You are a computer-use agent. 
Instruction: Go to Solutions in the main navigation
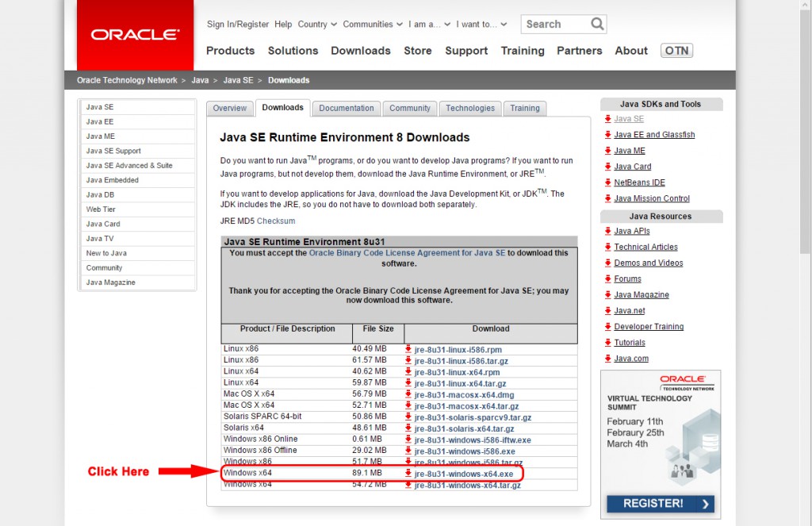click(x=293, y=51)
